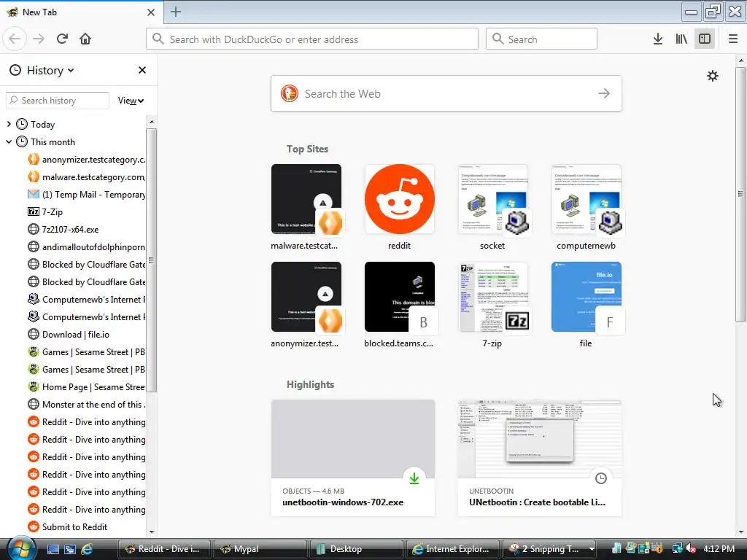Close the New Tab tab

[151, 12]
